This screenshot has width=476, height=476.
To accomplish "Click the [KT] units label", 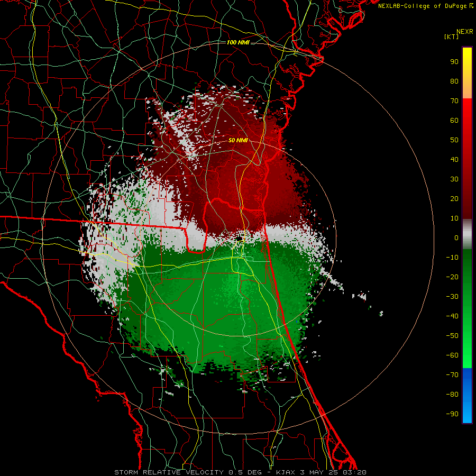I will click(451, 36).
